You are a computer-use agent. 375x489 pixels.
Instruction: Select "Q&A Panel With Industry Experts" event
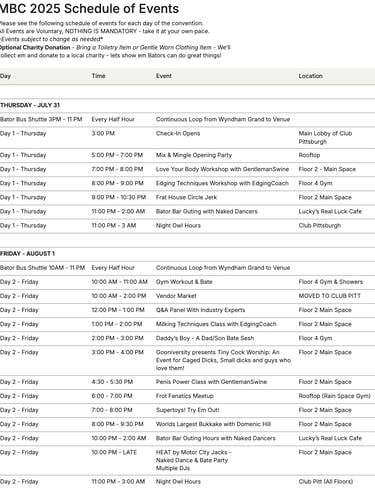200,310
